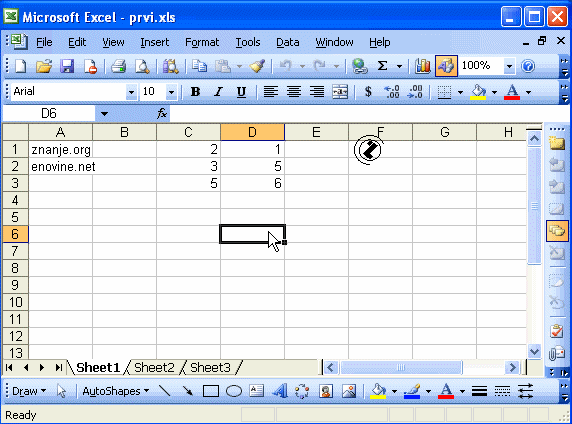The image size is (572, 424).
Task: Select the Format Painter brush icon
Action: pos(257,66)
